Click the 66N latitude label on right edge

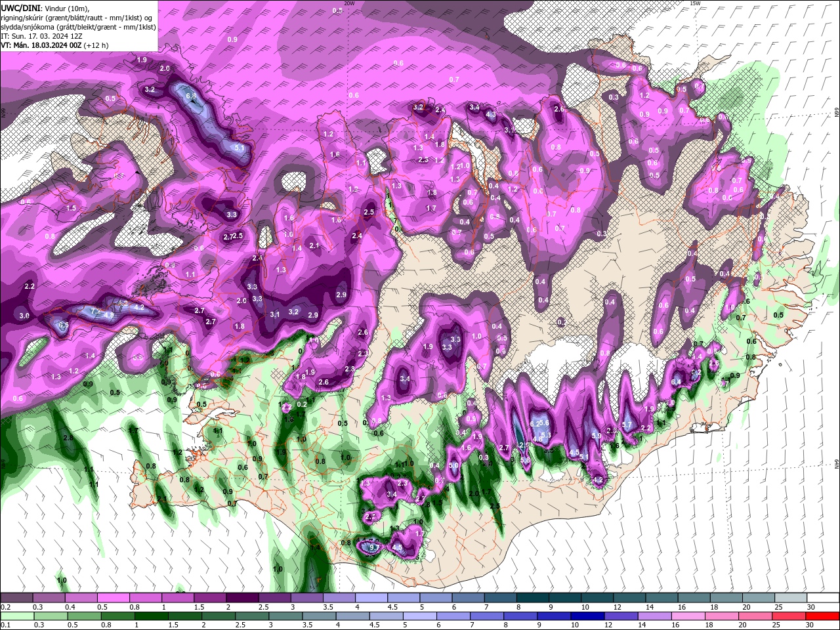pos(837,113)
